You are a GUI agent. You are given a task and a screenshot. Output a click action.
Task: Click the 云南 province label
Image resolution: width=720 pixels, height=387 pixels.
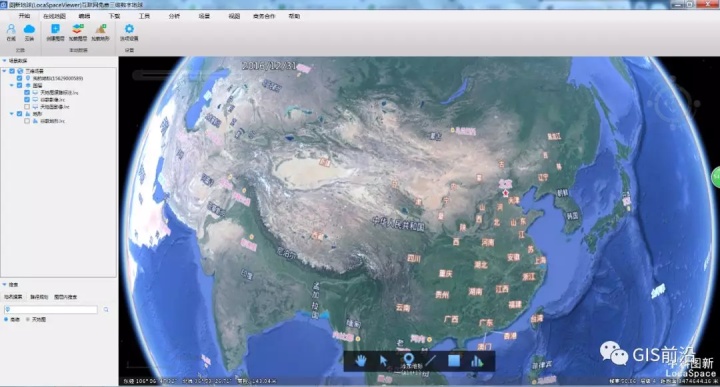pos(403,308)
